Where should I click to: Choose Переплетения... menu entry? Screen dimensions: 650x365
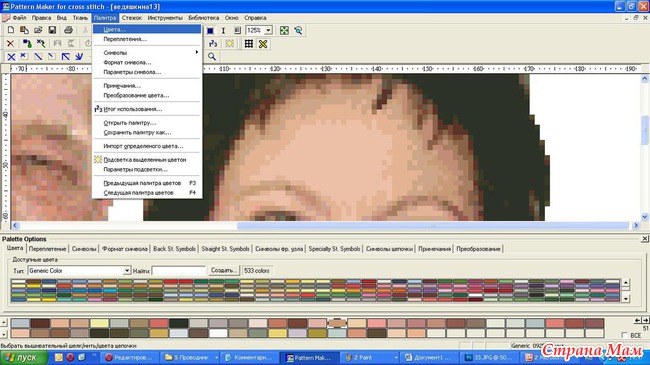[x=147, y=39]
